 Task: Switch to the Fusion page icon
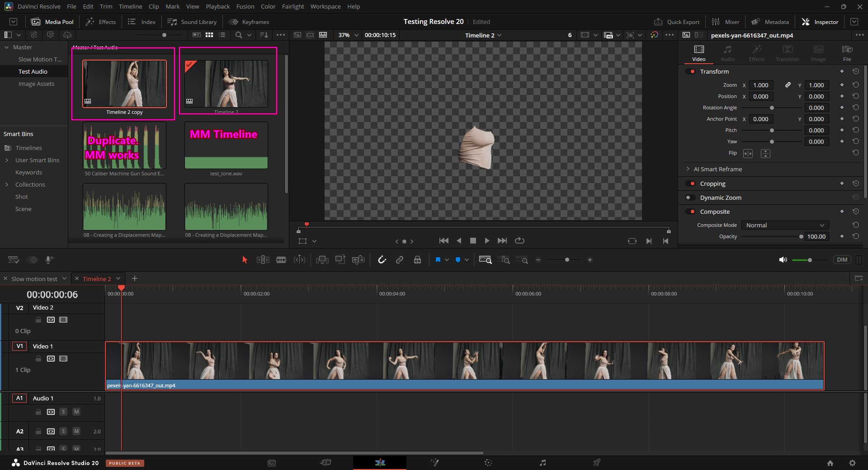click(434, 463)
